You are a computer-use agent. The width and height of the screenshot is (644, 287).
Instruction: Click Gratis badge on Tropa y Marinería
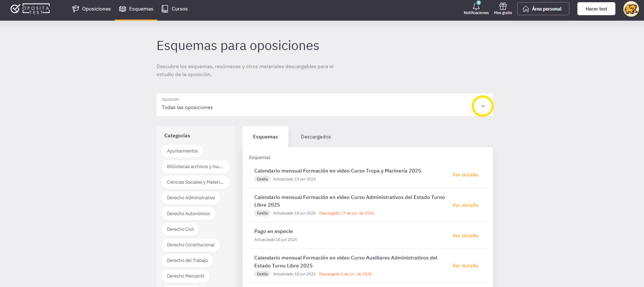coord(262,179)
